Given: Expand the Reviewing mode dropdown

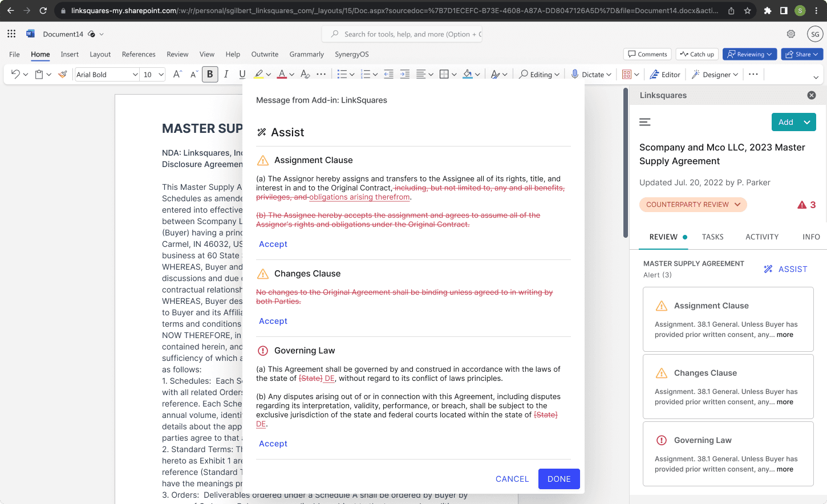Looking at the screenshot, I should pyautogui.click(x=769, y=54).
